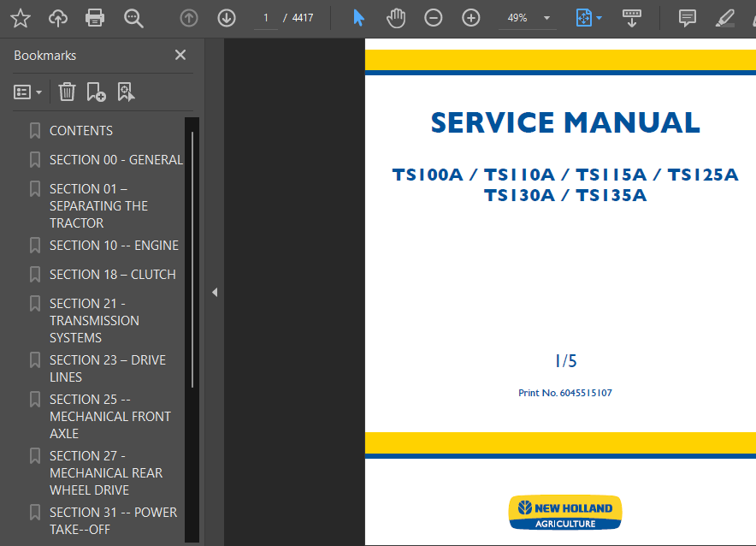This screenshot has width=756, height=546.
Task: Open the highlighter annotation tool
Action: [724, 17]
